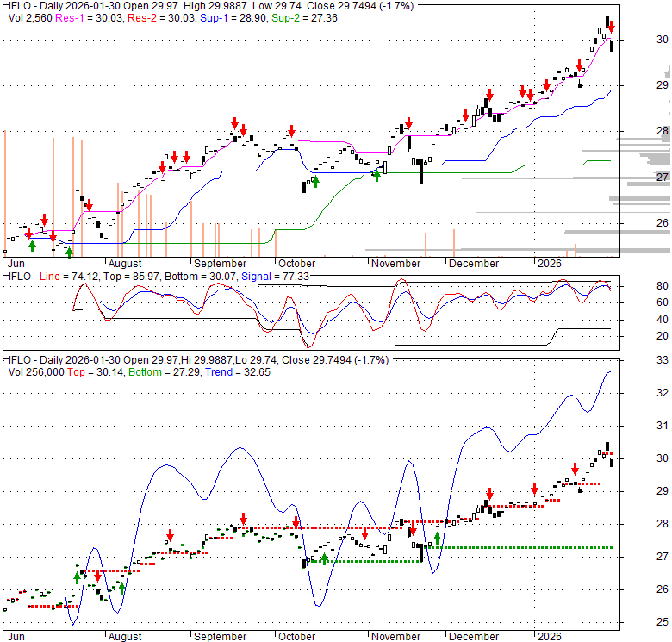
Task: Select the 40 level on the oscillator scale
Action: point(663,320)
